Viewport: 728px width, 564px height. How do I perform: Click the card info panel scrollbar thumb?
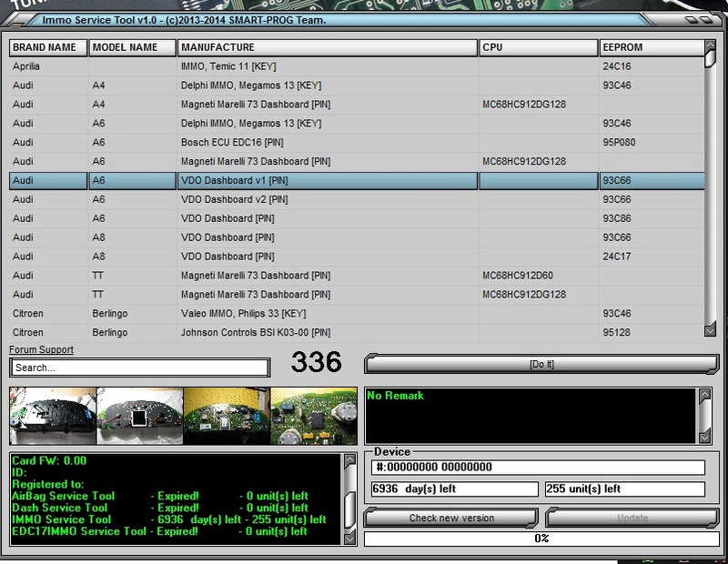[349, 509]
